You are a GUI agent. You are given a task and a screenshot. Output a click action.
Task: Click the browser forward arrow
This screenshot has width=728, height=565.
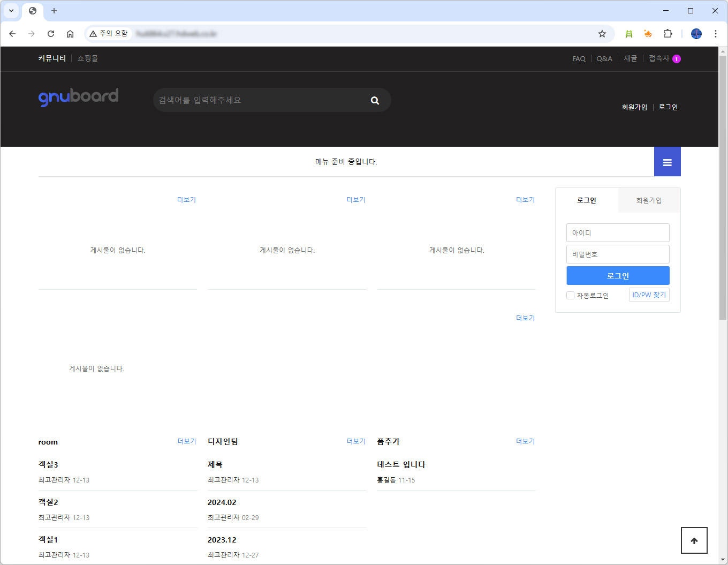point(32,34)
